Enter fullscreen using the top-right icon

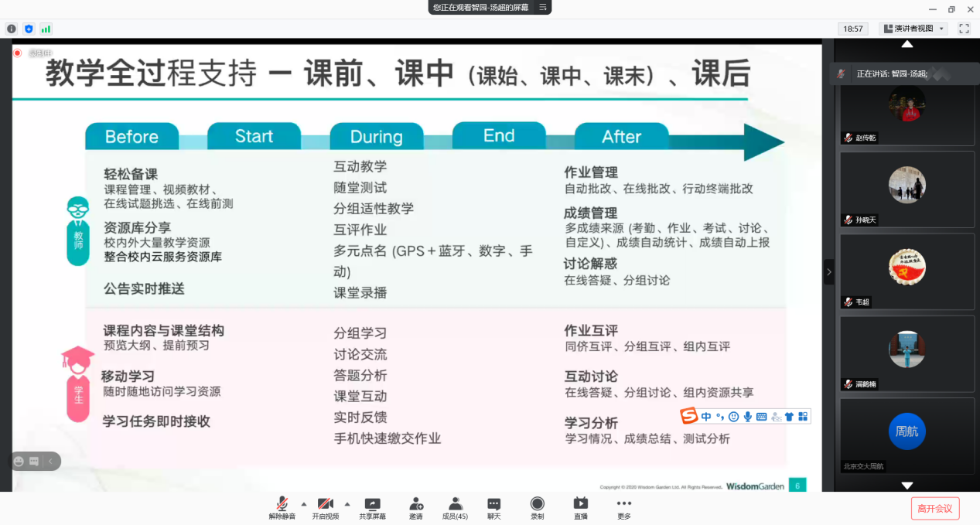[x=964, y=29]
